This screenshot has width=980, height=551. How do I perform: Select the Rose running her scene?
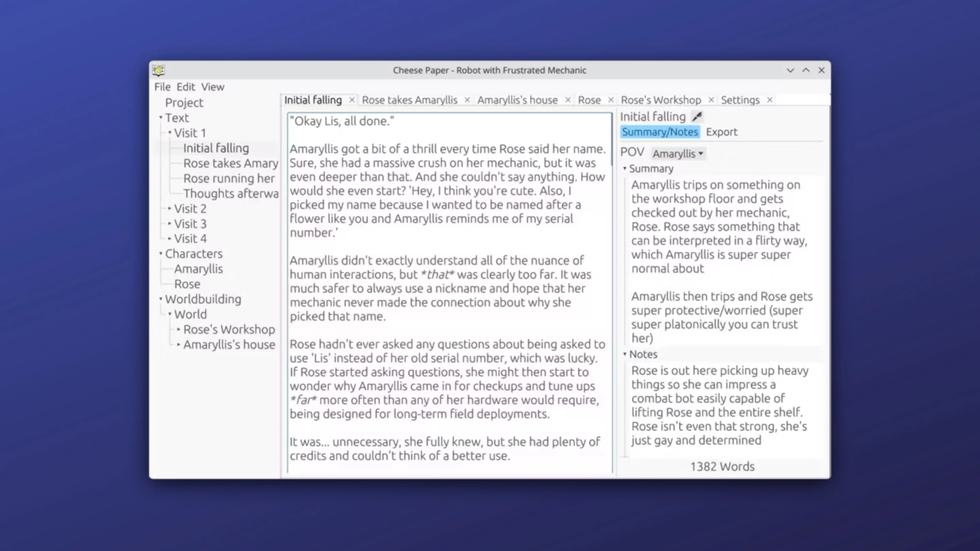pyautogui.click(x=229, y=178)
